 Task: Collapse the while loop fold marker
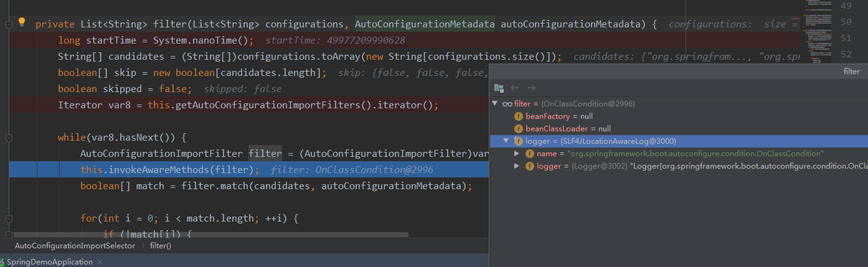point(8,138)
